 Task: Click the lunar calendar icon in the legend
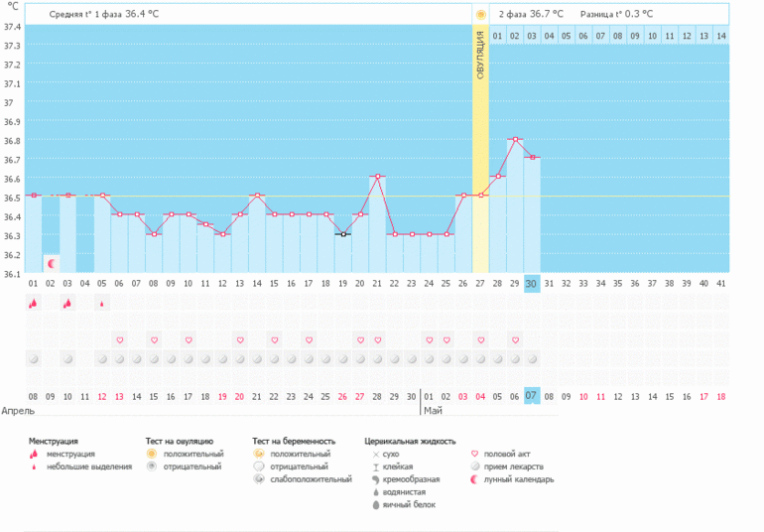[474, 479]
